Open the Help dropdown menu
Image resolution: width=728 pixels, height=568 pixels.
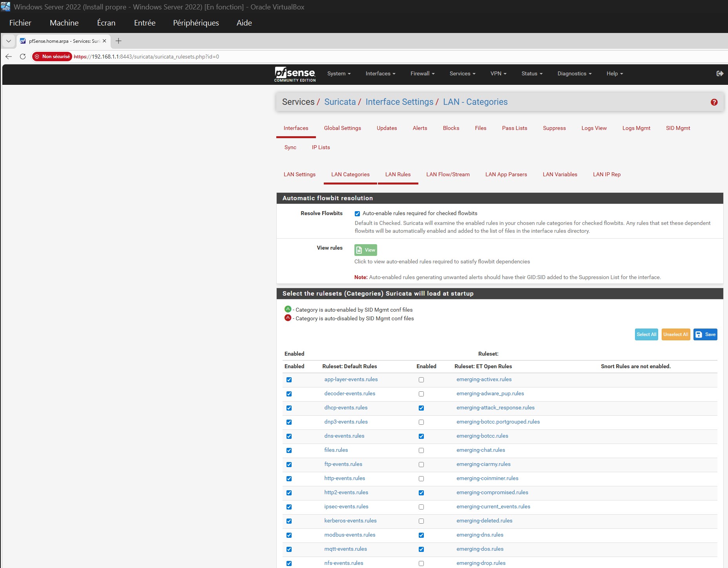(x=615, y=73)
